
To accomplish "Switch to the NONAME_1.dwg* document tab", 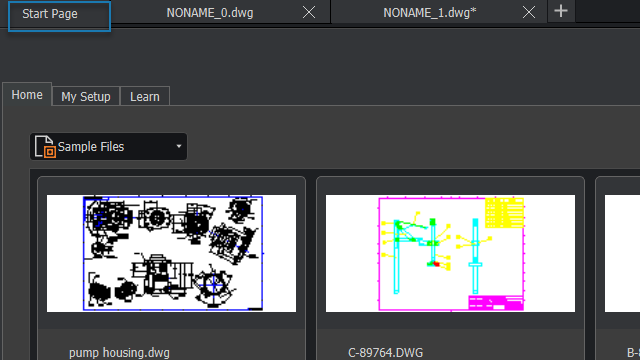I will (x=429, y=13).
